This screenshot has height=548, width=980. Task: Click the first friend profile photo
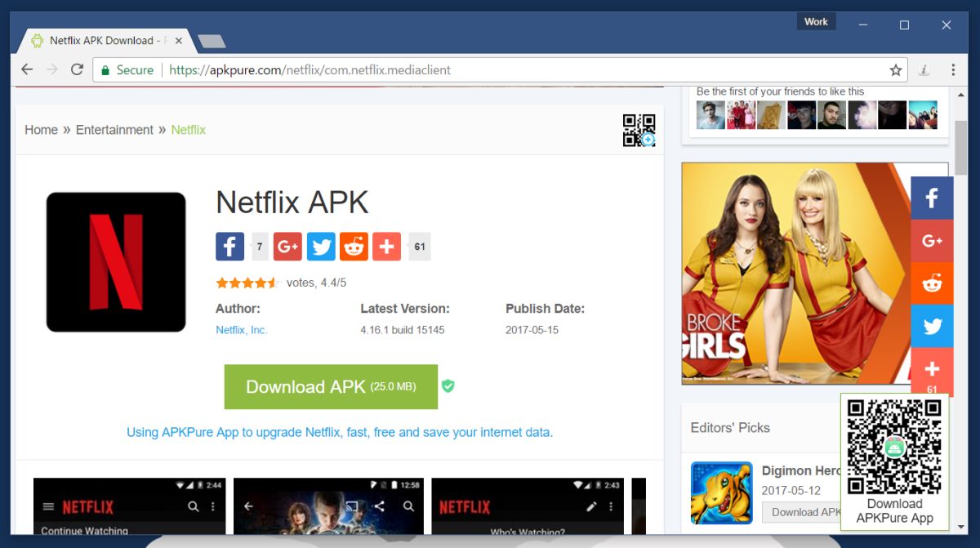coord(710,115)
